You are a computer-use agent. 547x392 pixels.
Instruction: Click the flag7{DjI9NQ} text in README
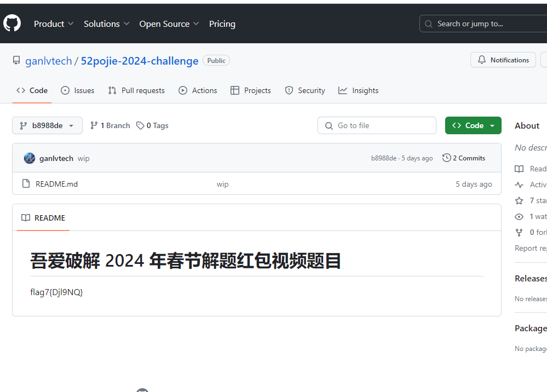tap(56, 292)
